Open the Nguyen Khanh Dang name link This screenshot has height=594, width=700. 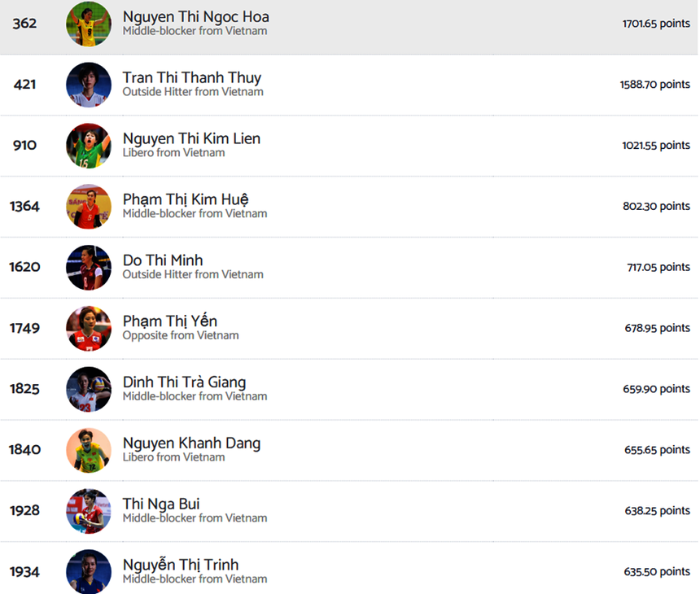pos(191,443)
